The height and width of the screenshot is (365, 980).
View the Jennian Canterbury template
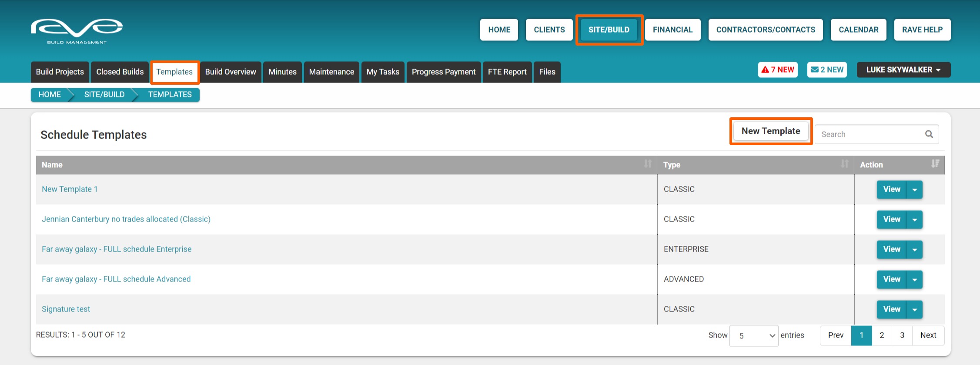892,219
